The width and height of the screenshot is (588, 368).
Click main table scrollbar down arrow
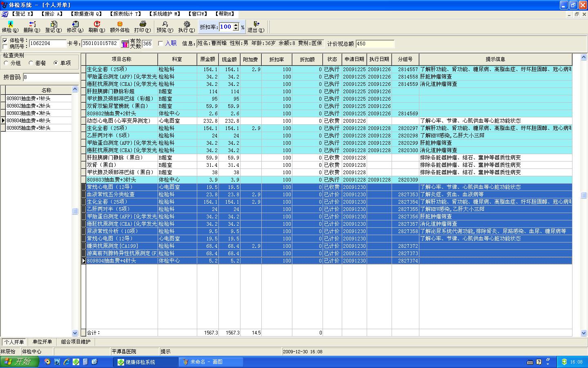click(x=584, y=333)
